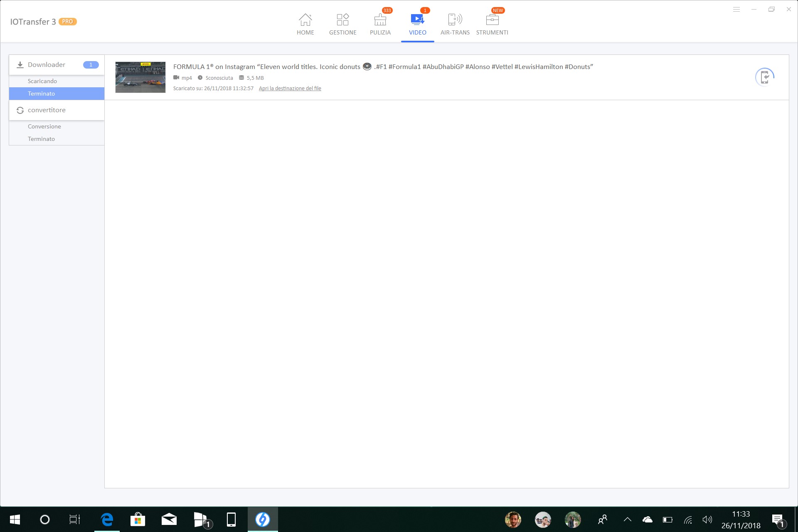798x532 pixels.
Task: Click the FORMULA 1 Instagram video title
Action: [x=383, y=66]
